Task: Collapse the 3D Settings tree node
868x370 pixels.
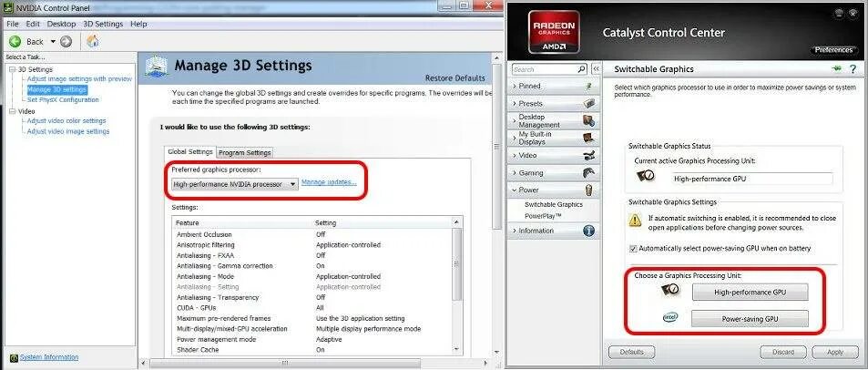Action: (12, 69)
